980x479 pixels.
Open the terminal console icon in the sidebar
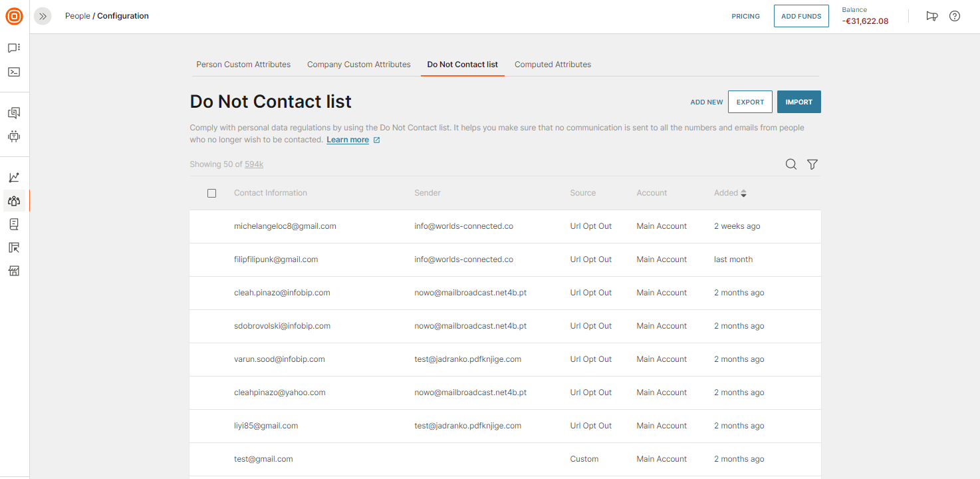(14, 72)
